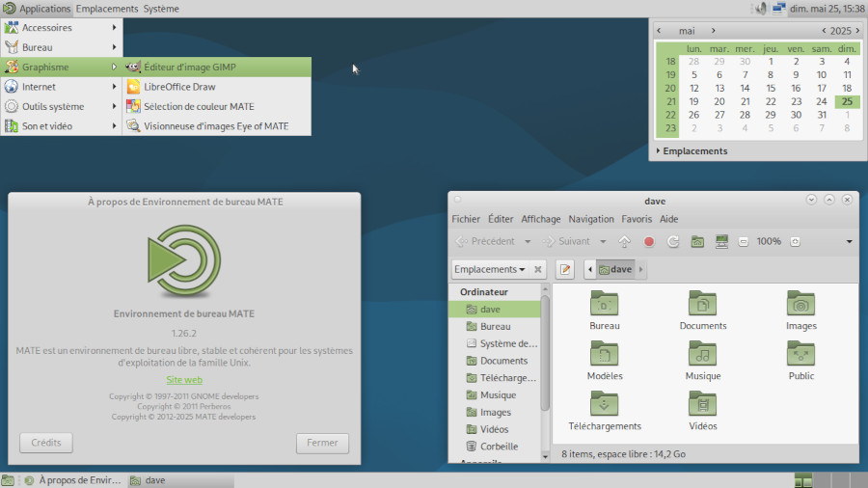The height and width of the screenshot is (488, 868).
Task: Select Vidéos in the sidebar
Action: point(495,429)
